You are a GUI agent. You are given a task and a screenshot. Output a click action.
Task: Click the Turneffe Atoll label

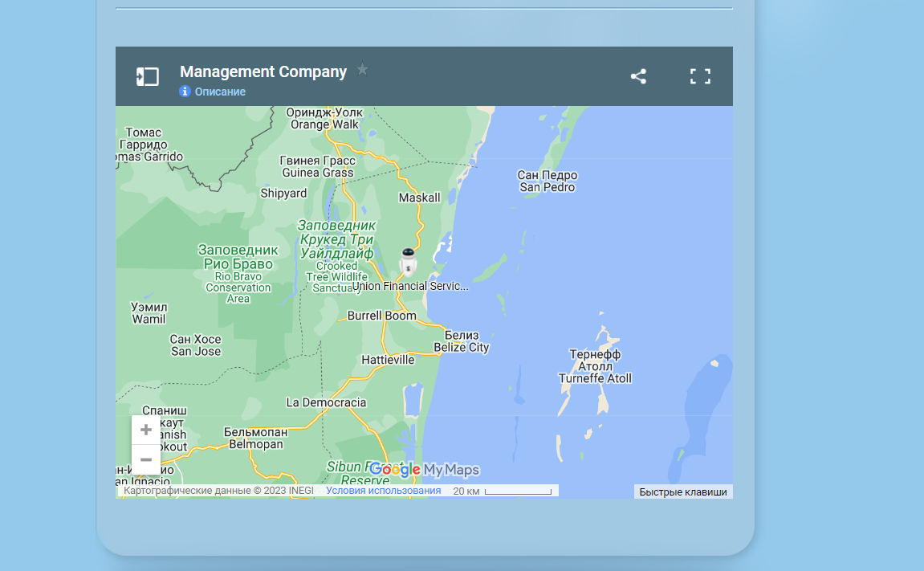point(595,366)
